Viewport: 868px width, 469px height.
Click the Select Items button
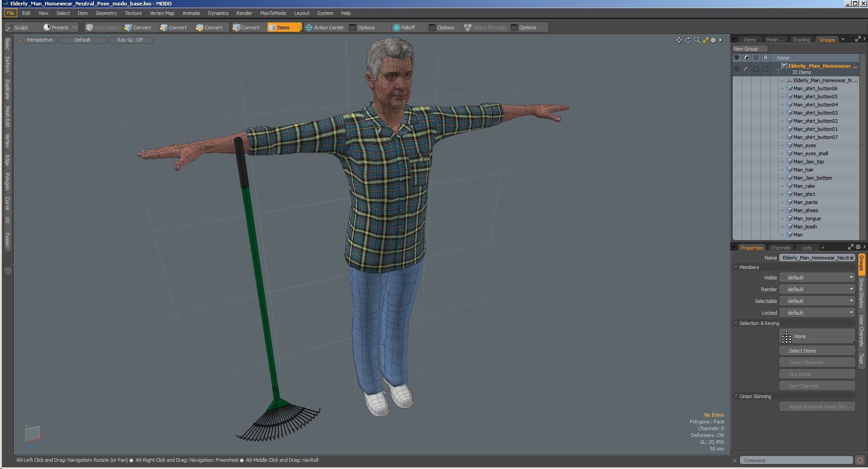coord(817,351)
